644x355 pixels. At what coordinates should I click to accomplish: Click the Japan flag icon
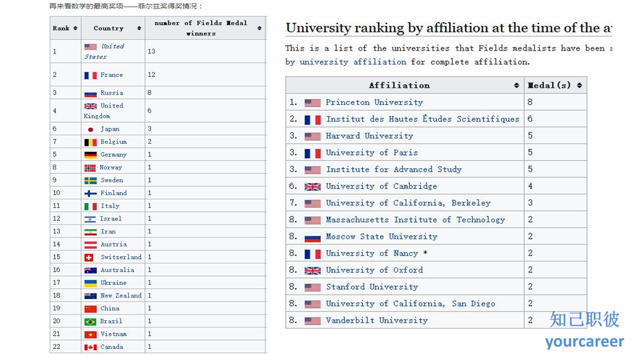click(91, 129)
